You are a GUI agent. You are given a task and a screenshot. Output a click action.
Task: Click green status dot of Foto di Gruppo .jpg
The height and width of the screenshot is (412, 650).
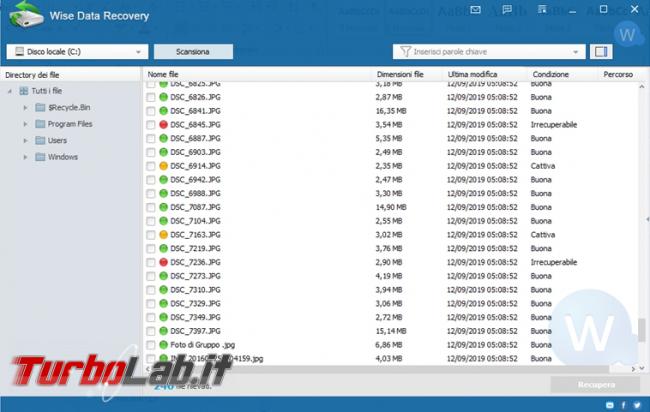click(163, 344)
